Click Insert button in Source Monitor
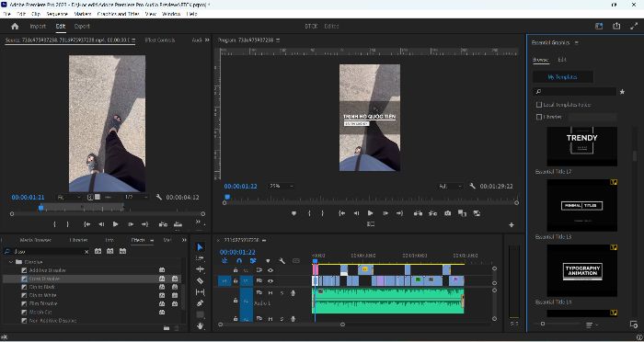Image resolution: width=644 pixels, height=342 pixels. (x=163, y=224)
